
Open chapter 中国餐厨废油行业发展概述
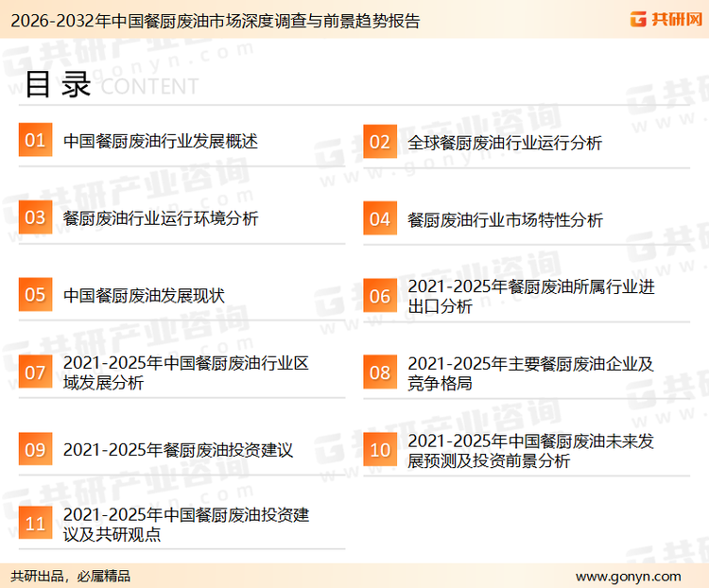[161, 141]
